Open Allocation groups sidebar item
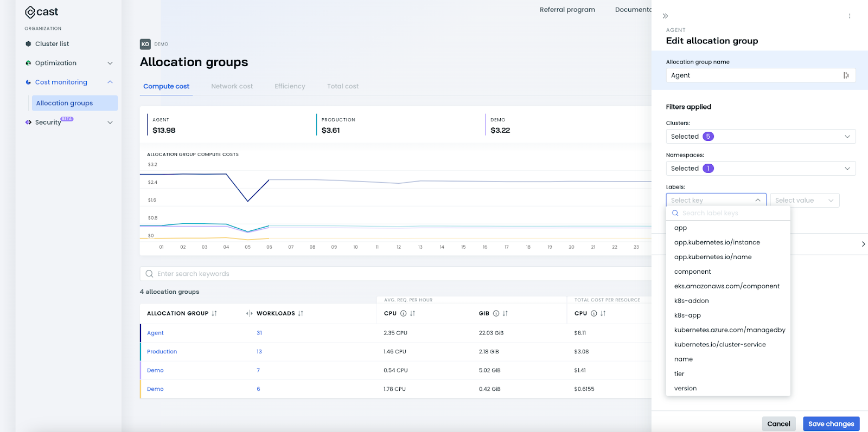Viewport: 868px width, 432px height. (x=75, y=103)
